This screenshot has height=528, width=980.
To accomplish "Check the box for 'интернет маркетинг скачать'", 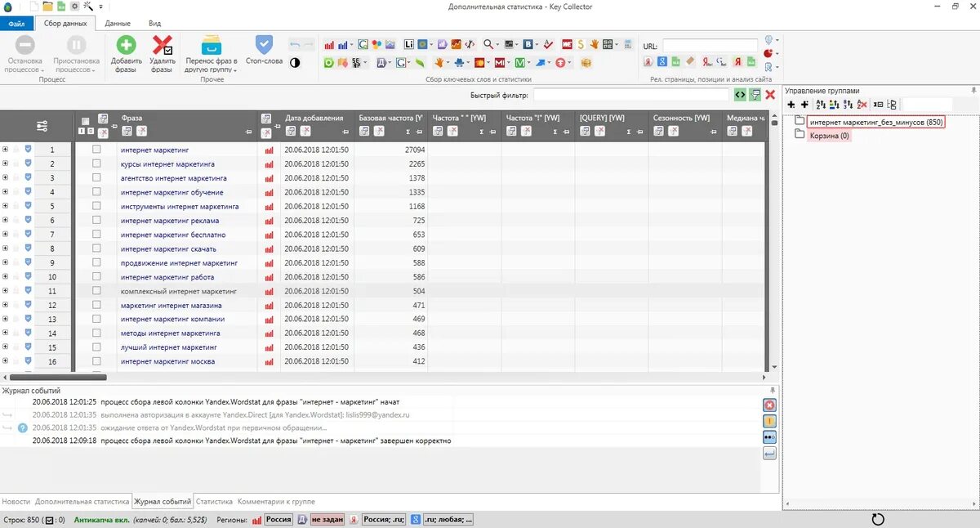I will 96,248.
